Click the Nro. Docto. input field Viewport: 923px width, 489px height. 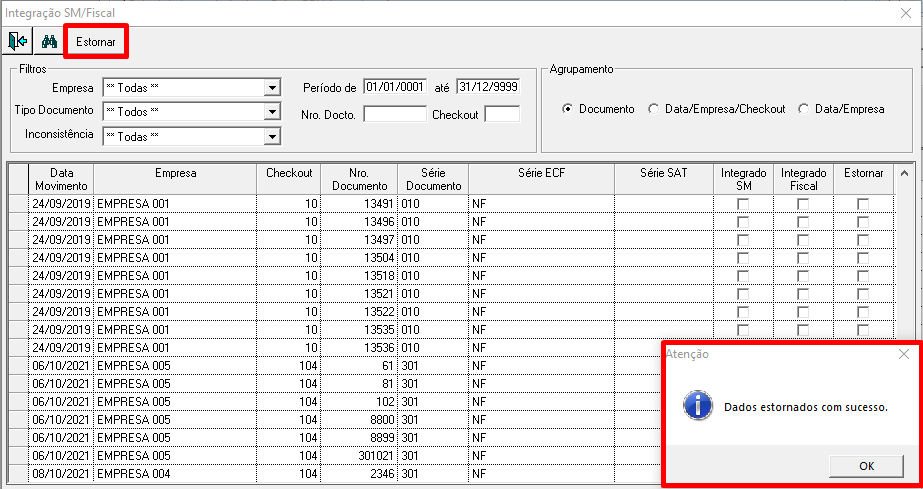394,114
